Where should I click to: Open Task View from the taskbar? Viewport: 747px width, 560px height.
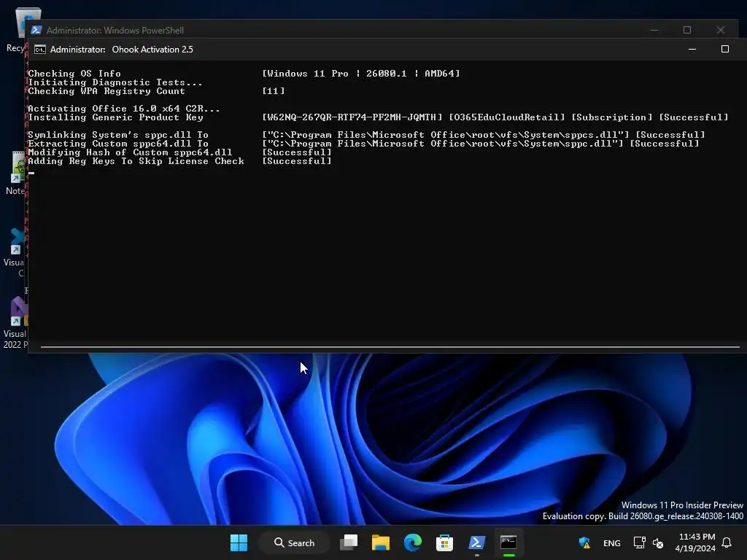[349, 542]
